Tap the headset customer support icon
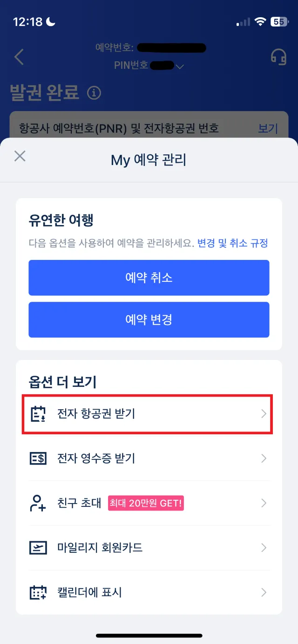 [278, 57]
